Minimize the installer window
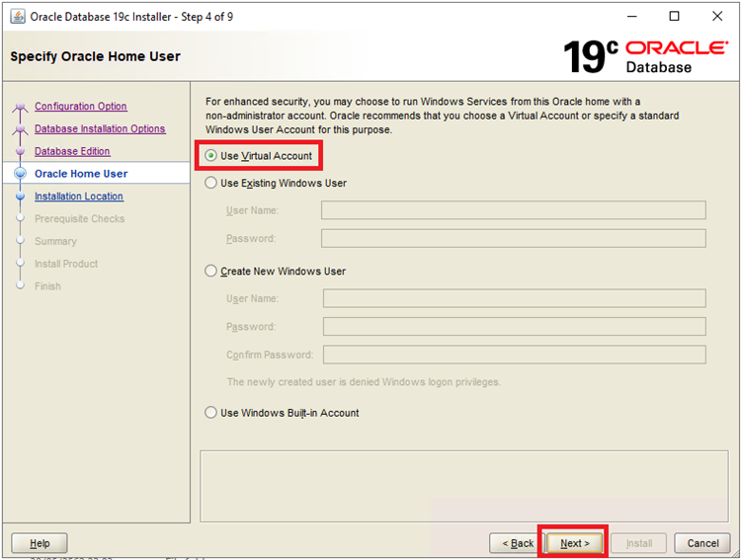 click(632, 16)
